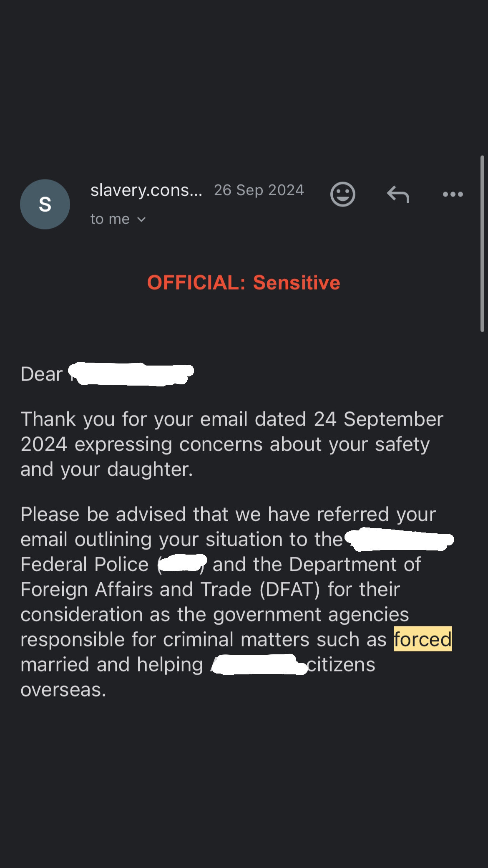Tap the sender avatar with letter S

[x=45, y=204]
